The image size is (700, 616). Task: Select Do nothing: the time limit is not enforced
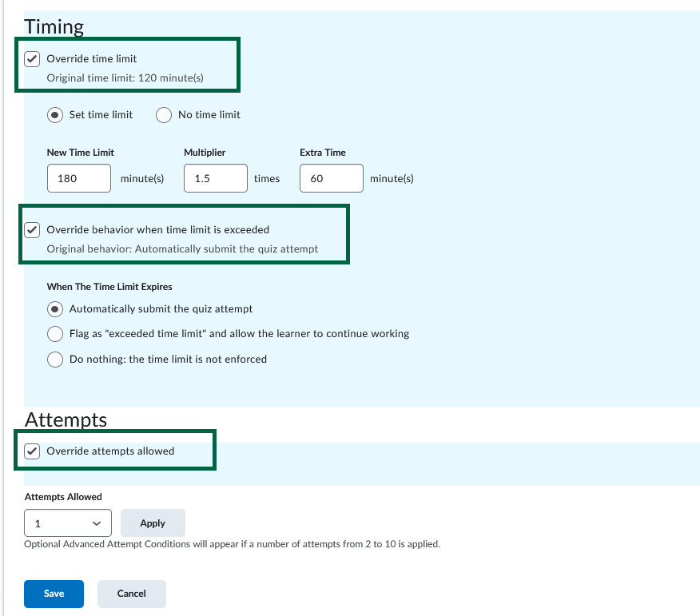click(x=54, y=360)
